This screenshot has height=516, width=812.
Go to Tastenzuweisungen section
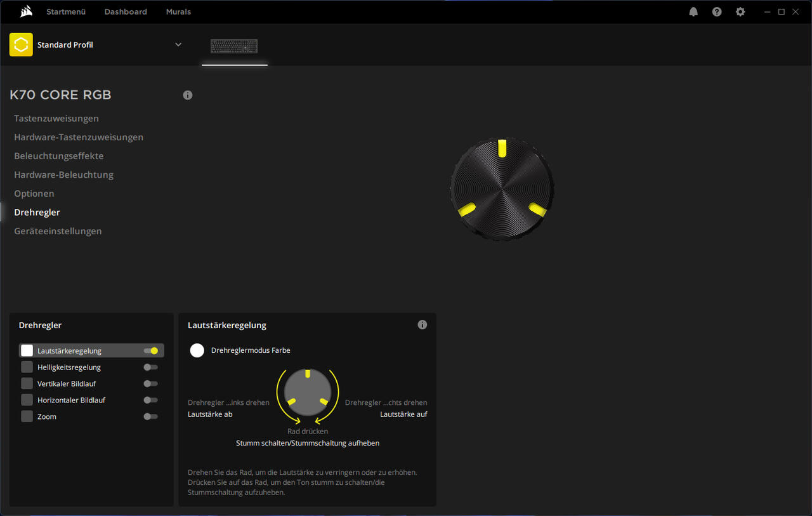(x=56, y=119)
